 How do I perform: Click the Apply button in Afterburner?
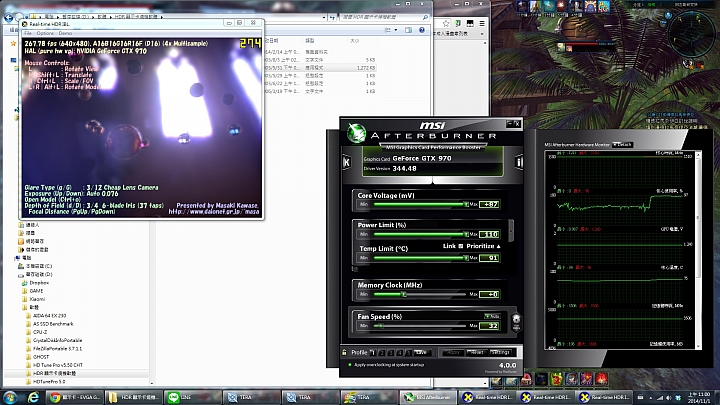click(x=453, y=352)
